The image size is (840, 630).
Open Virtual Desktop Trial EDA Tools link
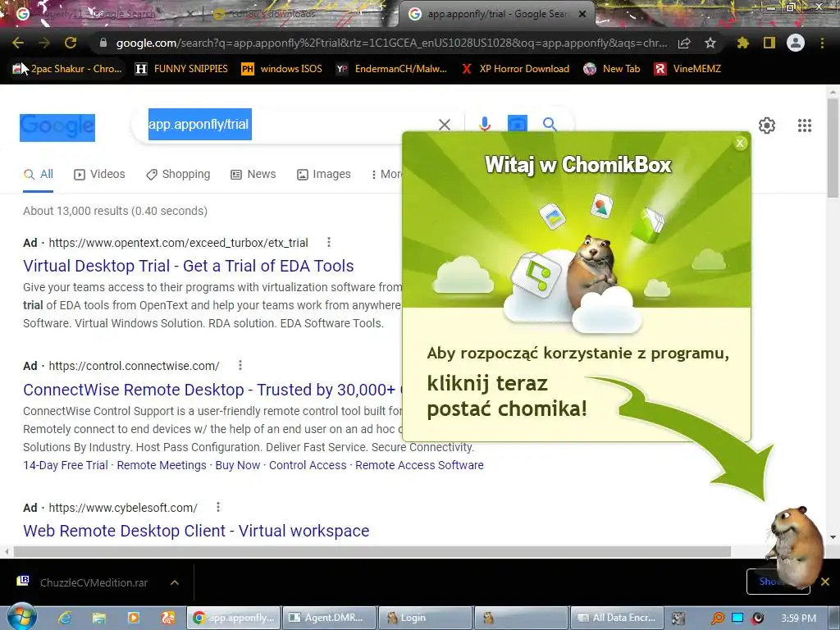[189, 266]
